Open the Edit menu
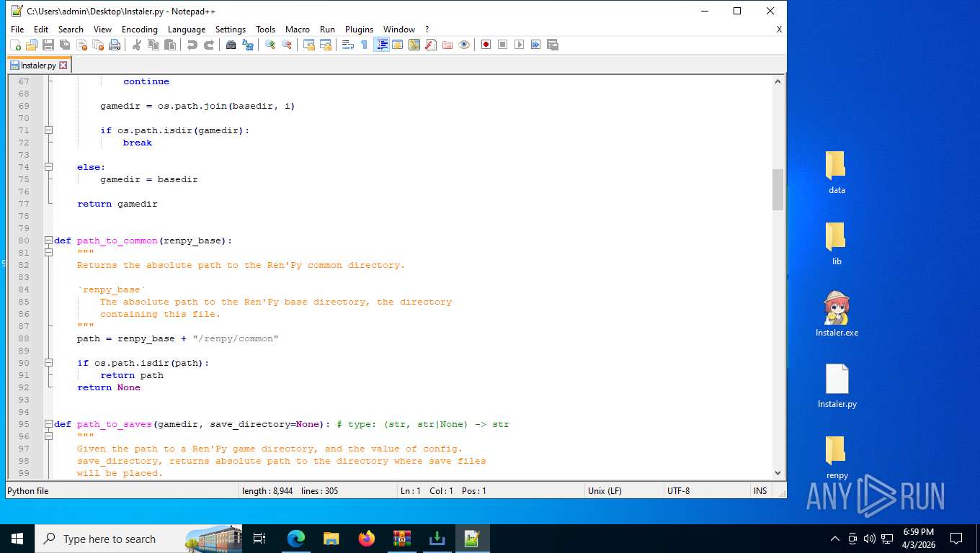 coord(41,30)
